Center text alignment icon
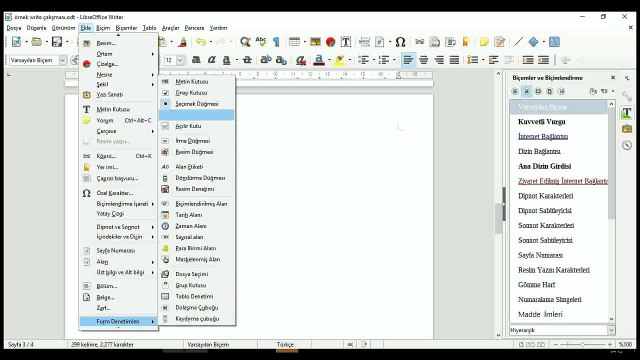 pyautogui.click(x=424, y=60)
